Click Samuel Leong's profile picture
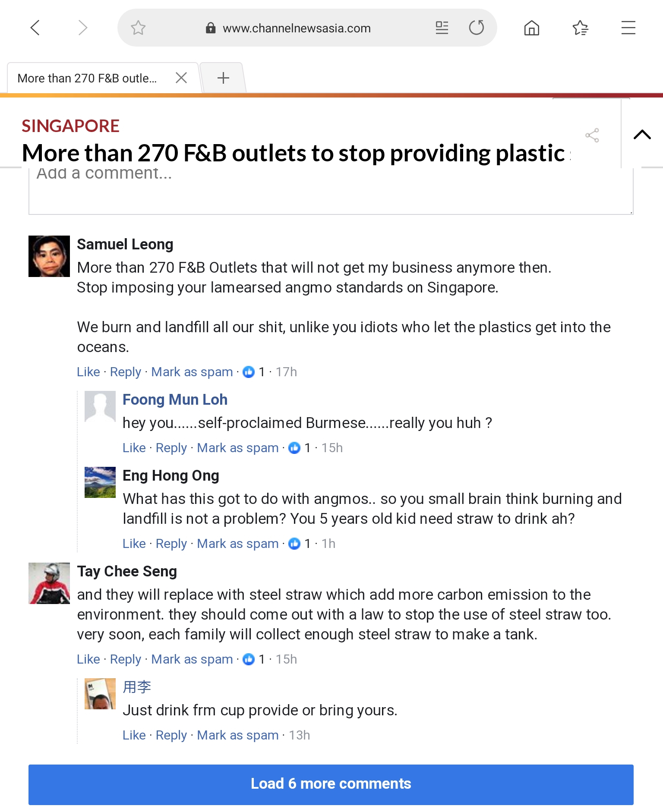 click(x=49, y=256)
